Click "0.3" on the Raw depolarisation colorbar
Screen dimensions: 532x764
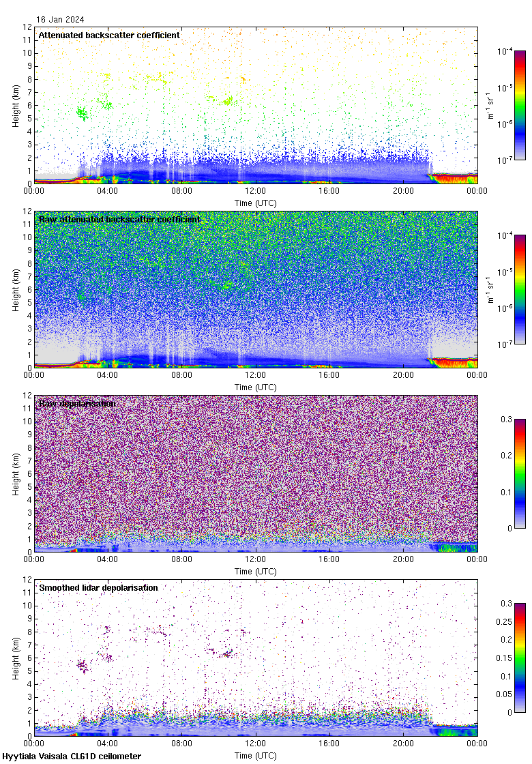pos(507,420)
